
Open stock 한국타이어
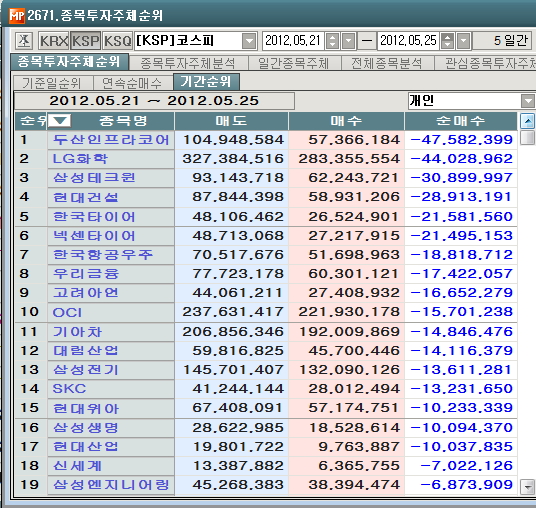[x=111, y=217]
